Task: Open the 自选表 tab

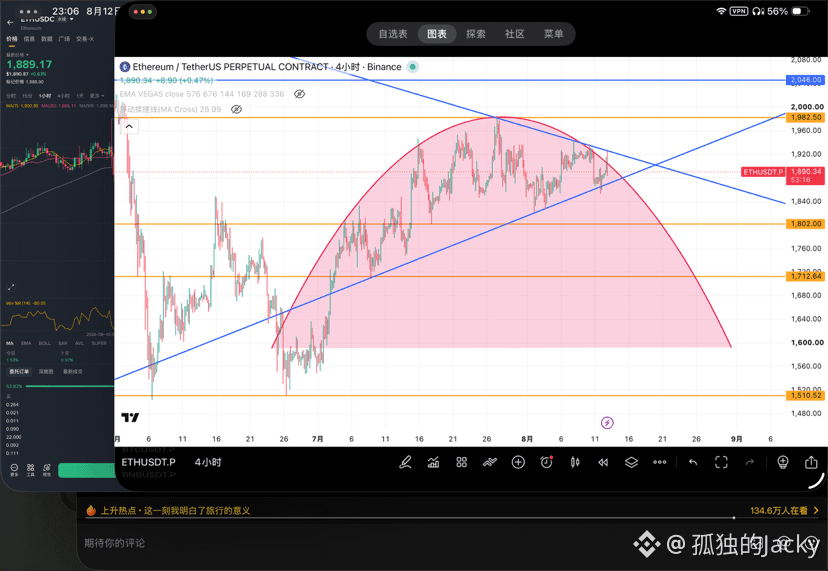Action: tap(393, 34)
